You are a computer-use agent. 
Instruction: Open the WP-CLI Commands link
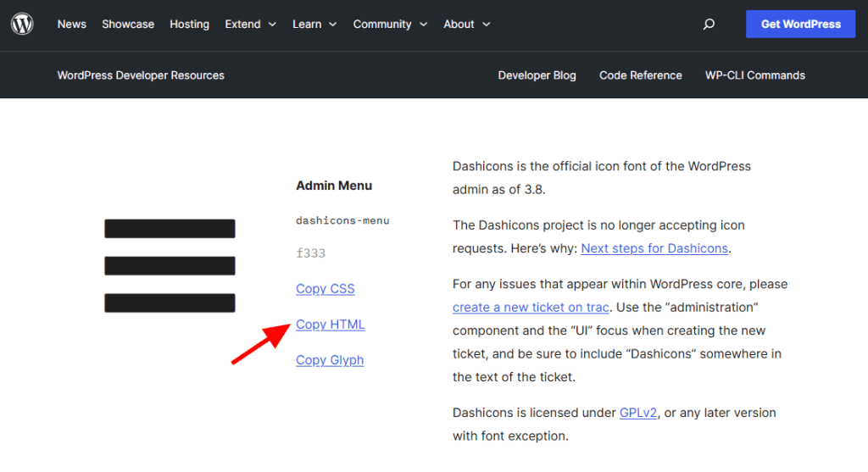(754, 75)
